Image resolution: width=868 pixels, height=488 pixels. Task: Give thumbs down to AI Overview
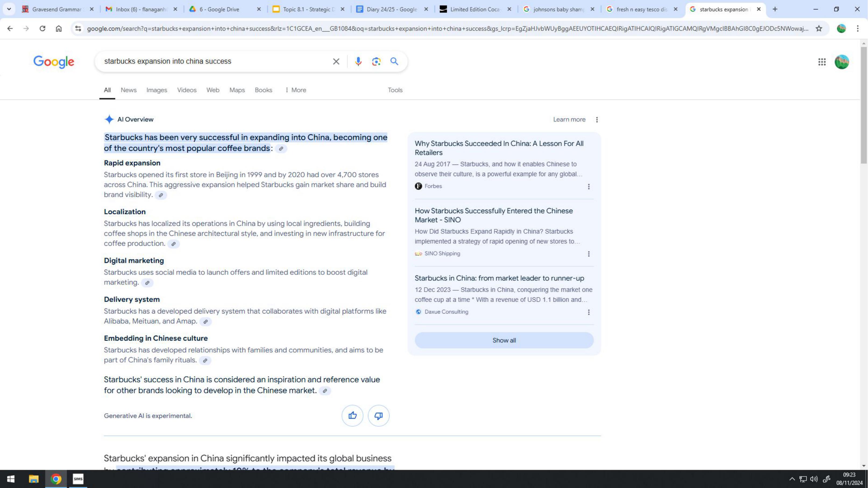378,416
